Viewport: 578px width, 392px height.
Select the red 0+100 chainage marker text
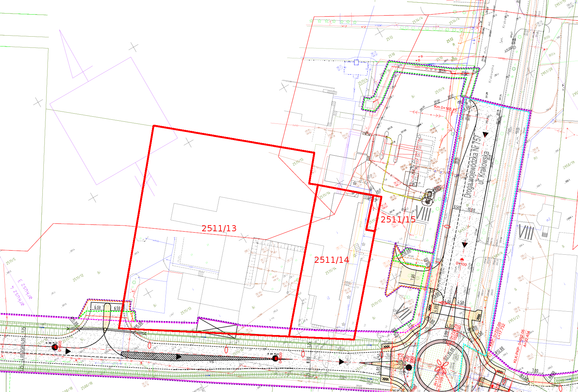(461, 263)
